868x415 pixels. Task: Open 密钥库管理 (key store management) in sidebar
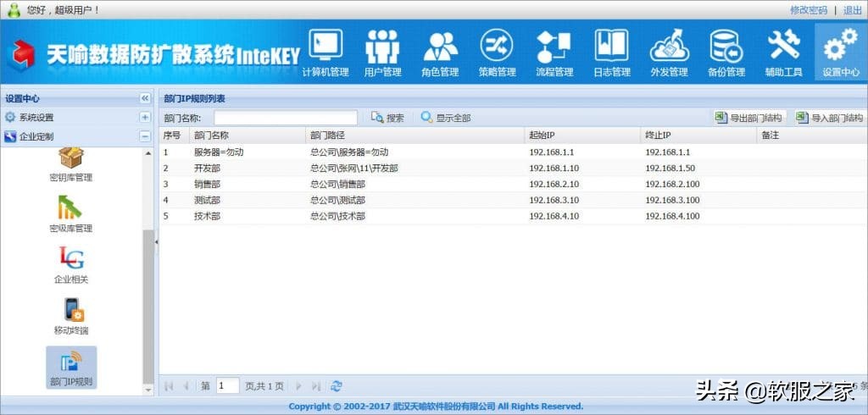tap(71, 164)
